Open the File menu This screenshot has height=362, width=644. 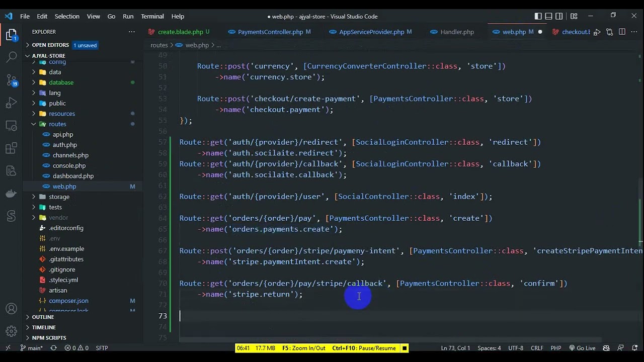click(25, 16)
